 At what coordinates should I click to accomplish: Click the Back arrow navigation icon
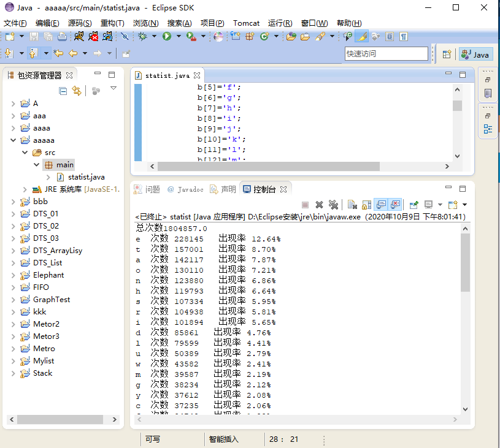click(73, 53)
